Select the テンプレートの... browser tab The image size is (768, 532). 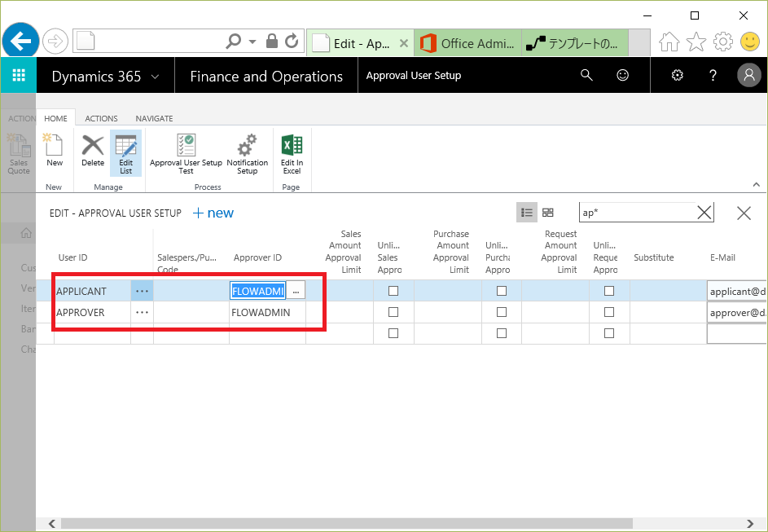pyautogui.click(x=575, y=43)
